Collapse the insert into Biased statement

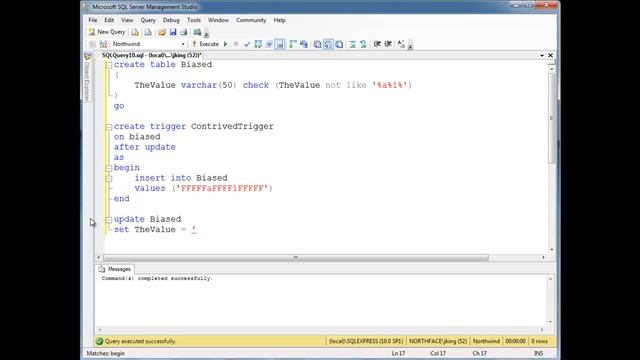tap(109, 178)
